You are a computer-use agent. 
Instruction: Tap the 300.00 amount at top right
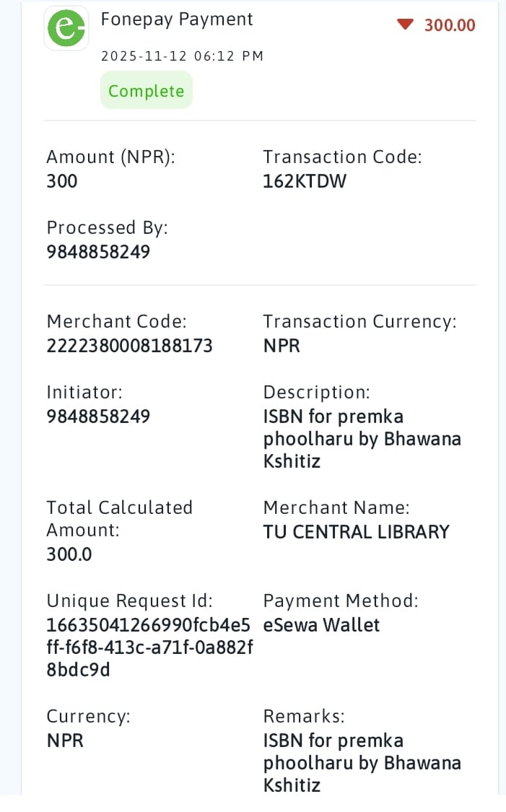pyautogui.click(x=450, y=25)
